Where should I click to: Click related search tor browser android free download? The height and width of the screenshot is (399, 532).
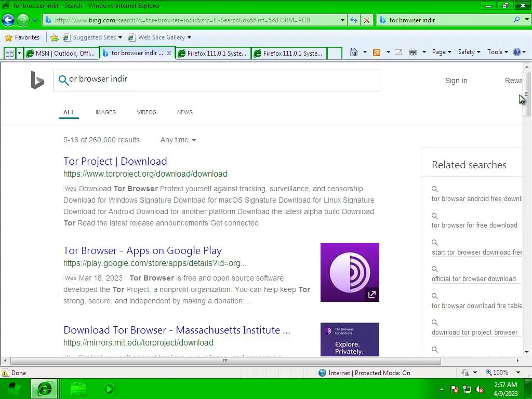point(477,199)
